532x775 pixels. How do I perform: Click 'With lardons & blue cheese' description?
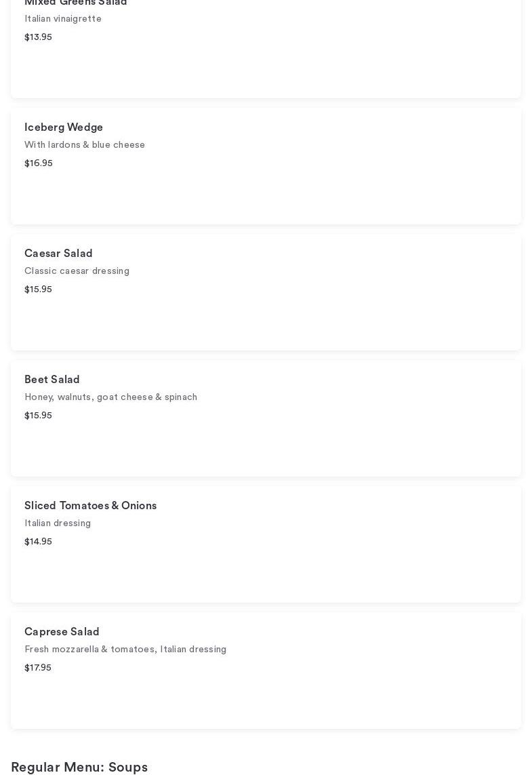click(85, 145)
